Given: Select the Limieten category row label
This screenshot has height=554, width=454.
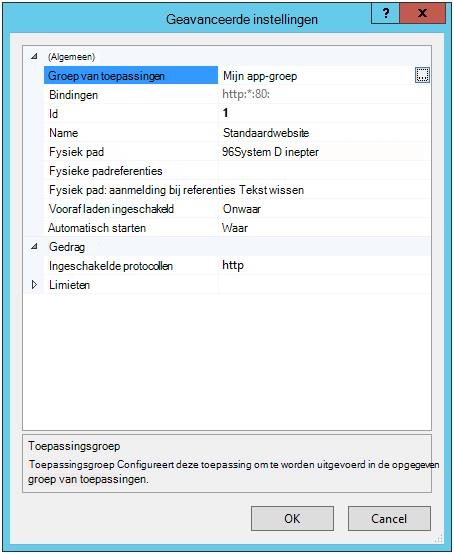Looking at the screenshot, I should 69,285.
